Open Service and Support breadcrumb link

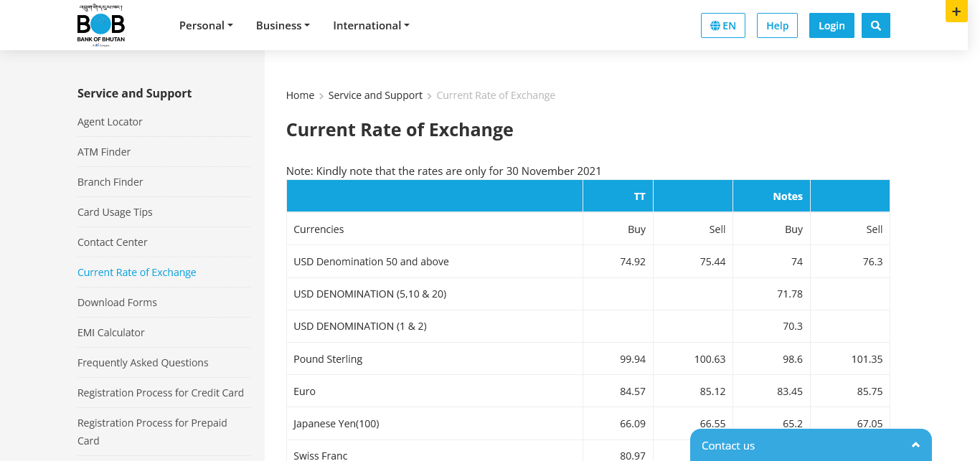[x=375, y=95]
